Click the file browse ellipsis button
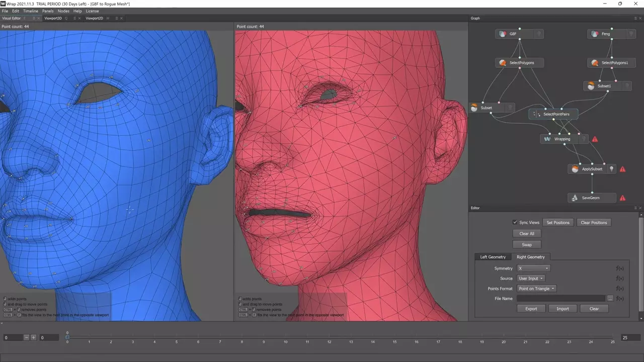 tap(610, 299)
